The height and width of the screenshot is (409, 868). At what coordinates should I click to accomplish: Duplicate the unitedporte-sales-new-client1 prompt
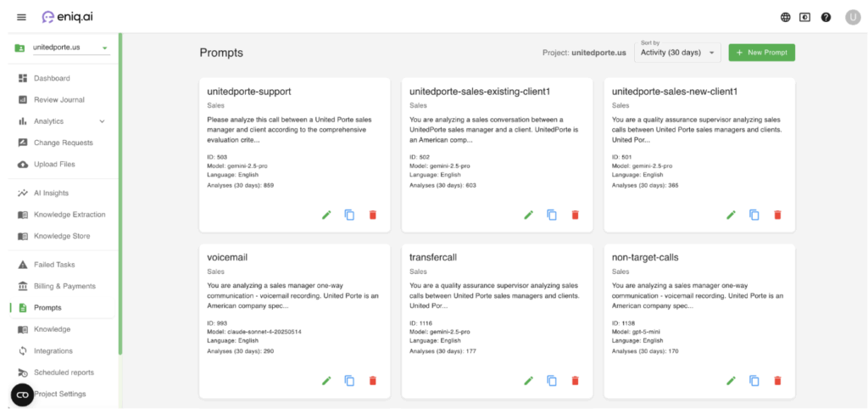coord(754,215)
